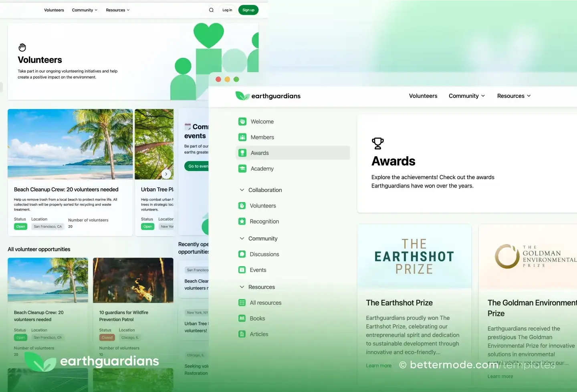Click the Articles icon in the sidebar

click(242, 334)
